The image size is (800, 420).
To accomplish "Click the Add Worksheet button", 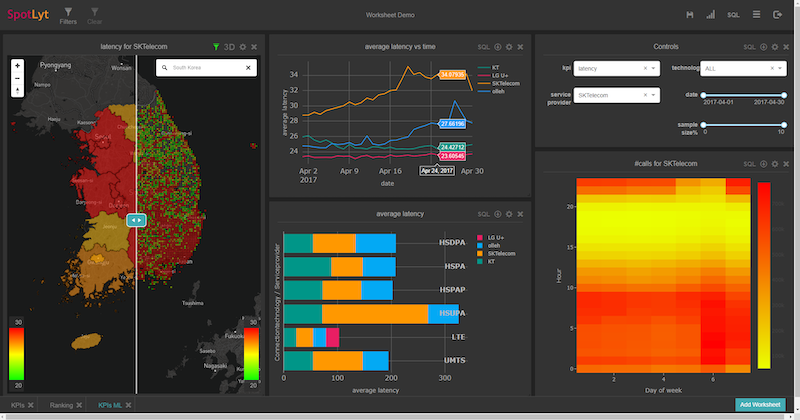I will tap(760, 405).
